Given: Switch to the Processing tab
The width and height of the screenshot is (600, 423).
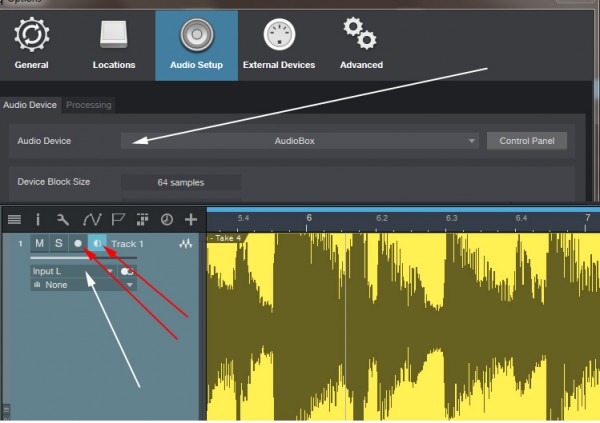Looking at the screenshot, I should coord(89,105).
